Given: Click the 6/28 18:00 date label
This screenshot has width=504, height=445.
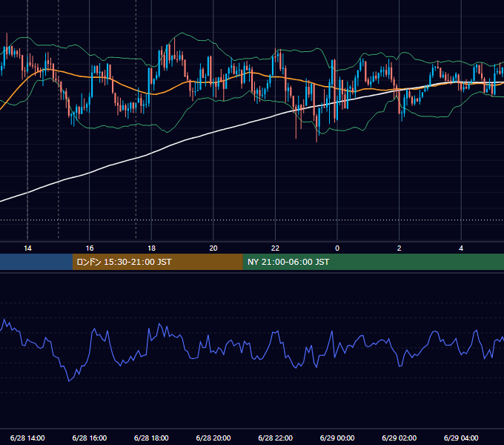Looking at the screenshot, I should (151, 438).
